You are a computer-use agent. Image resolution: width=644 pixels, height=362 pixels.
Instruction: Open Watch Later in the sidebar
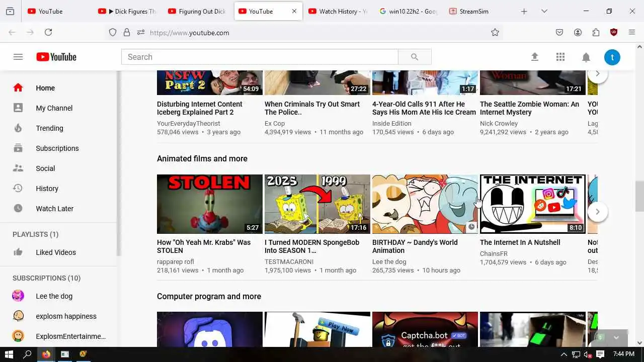pyautogui.click(x=58, y=209)
